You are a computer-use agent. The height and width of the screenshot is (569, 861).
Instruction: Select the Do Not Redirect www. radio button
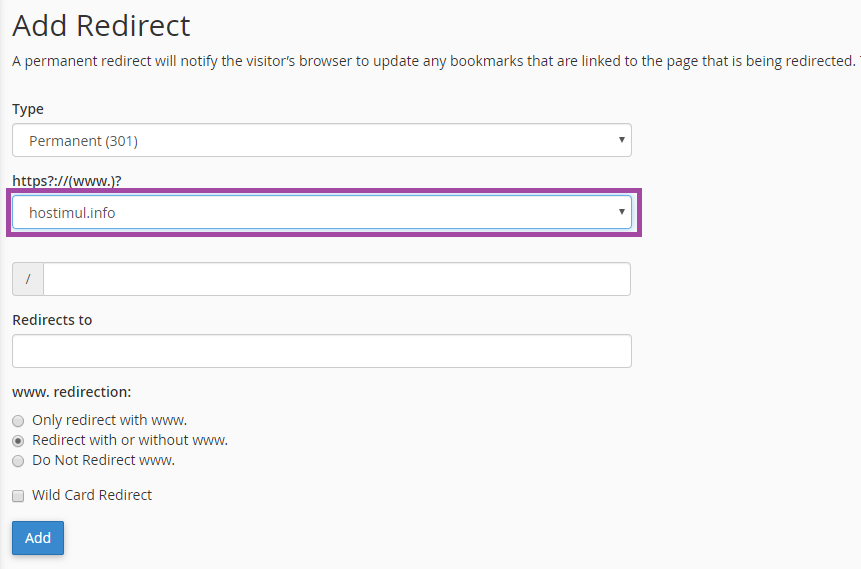[18, 461]
